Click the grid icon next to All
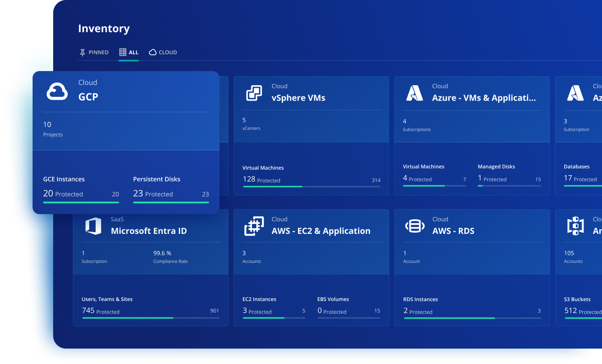The width and height of the screenshot is (602, 364). (x=122, y=52)
